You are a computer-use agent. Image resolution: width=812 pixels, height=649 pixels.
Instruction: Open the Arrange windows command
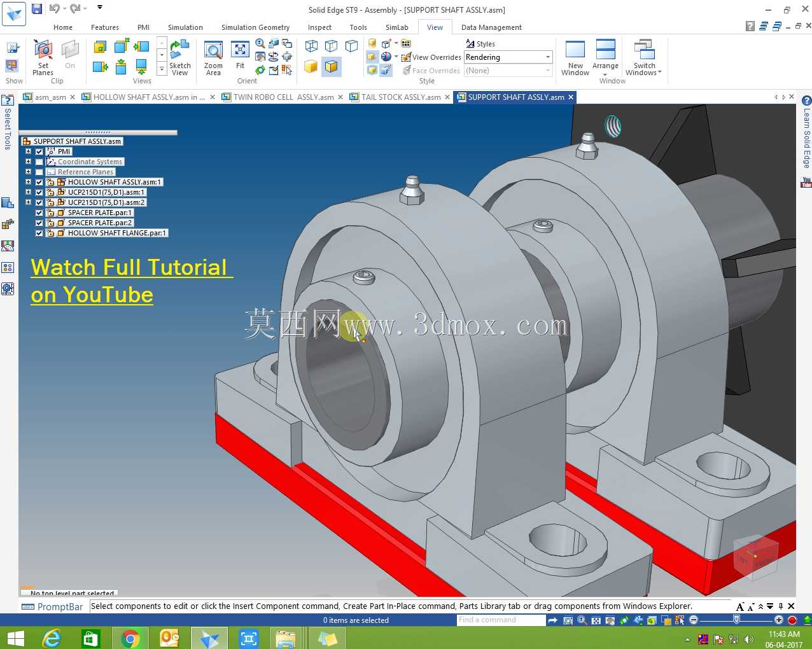point(605,57)
